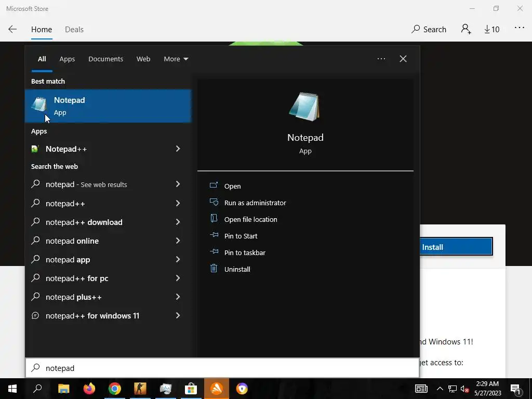Image resolution: width=532 pixels, height=399 pixels.
Task: Switch to the Documents search tab
Action: click(x=105, y=59)
